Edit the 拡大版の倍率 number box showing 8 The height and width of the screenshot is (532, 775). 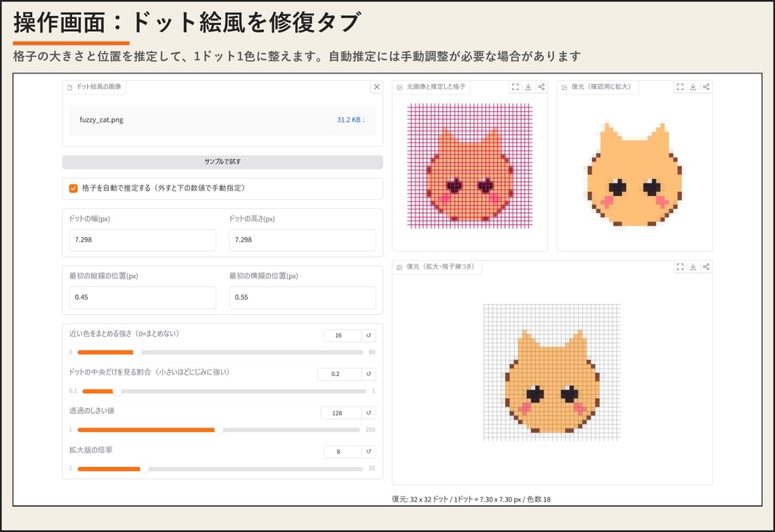(x=343, y=452)
